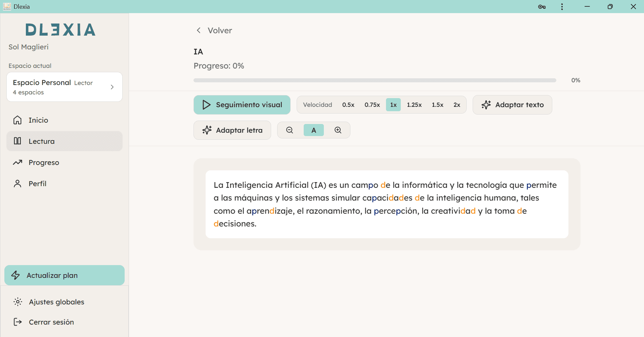
Task: Reset font size with the A button
Action: click(x=314, y=130)
